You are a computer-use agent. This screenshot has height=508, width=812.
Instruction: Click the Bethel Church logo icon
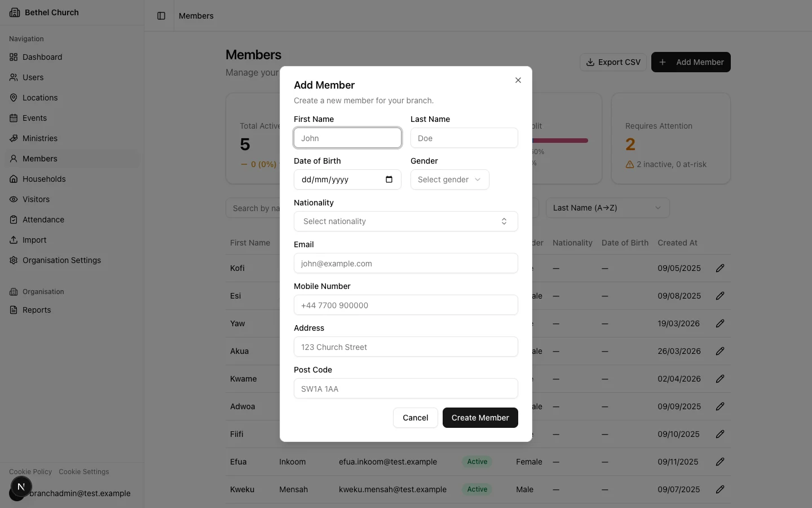point(15,12)
